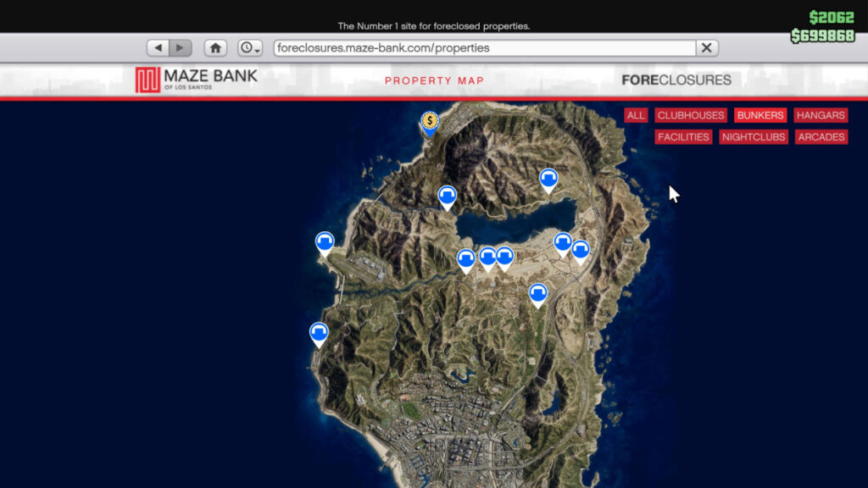Toggle the HANGARS filter on

[821, 115]
